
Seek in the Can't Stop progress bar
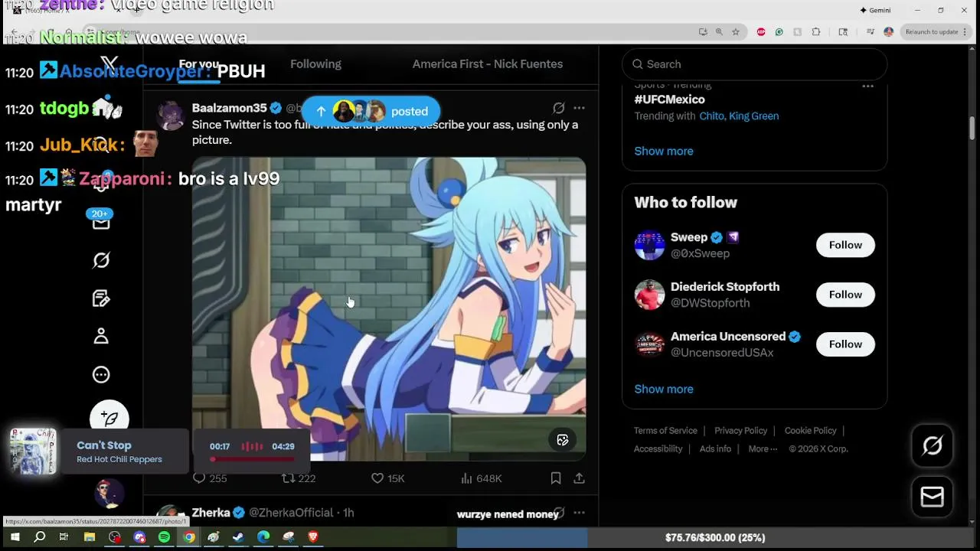click(252, 459)
